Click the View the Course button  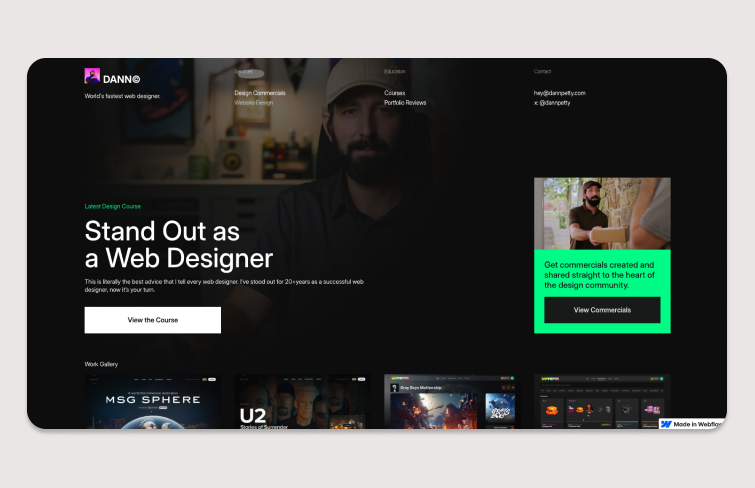click(x=153, y=320)
